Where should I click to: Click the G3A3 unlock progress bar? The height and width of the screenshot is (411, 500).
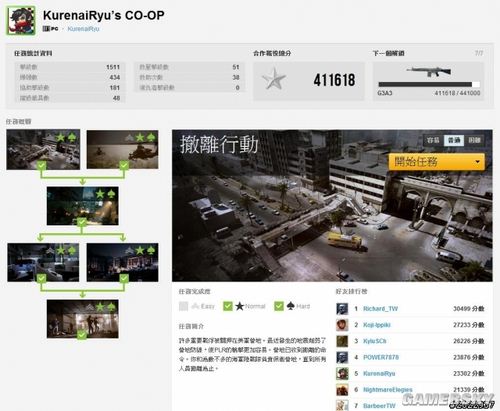point(429,84)
